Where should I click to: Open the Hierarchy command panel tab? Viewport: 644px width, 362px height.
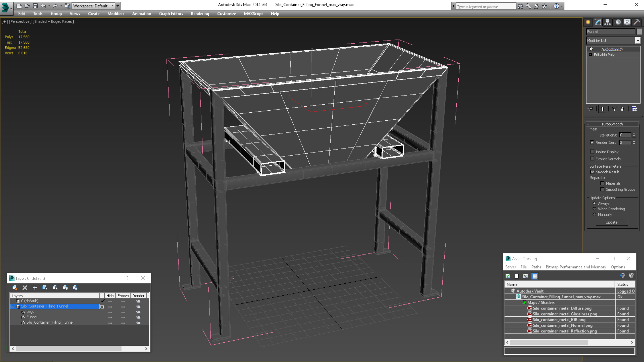608,22
